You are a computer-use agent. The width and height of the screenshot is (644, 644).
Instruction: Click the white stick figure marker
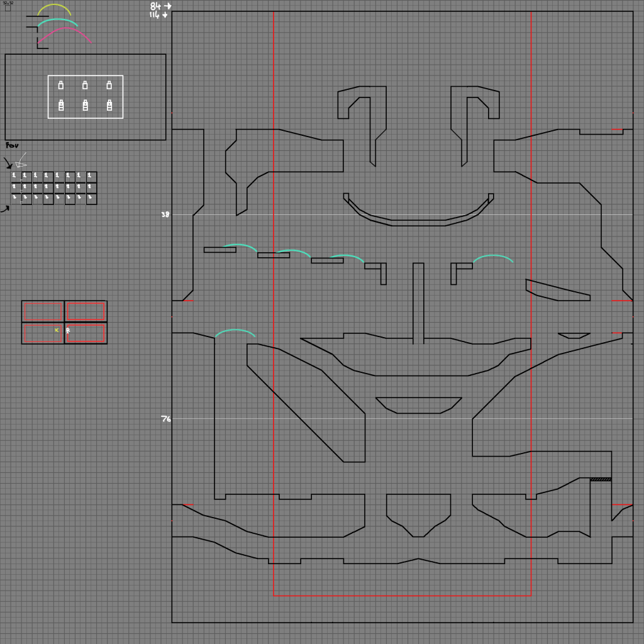[x=68, y=330]
